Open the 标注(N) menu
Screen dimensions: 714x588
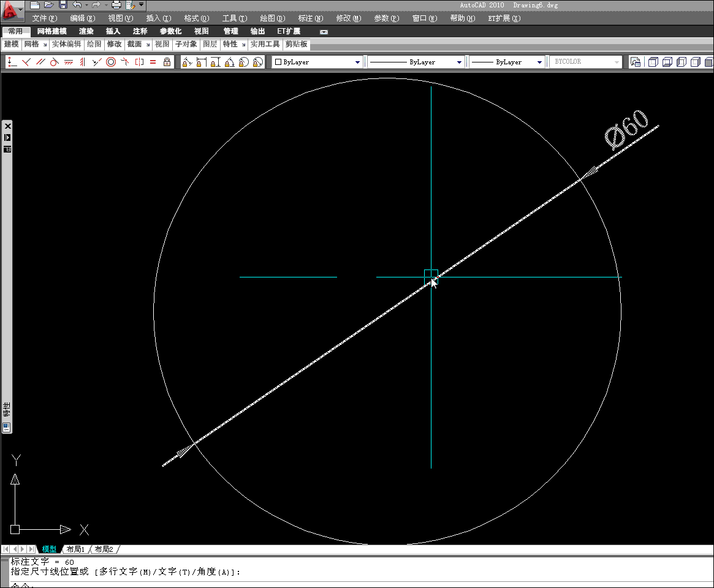pyautogui.click(x=311, y=18)
